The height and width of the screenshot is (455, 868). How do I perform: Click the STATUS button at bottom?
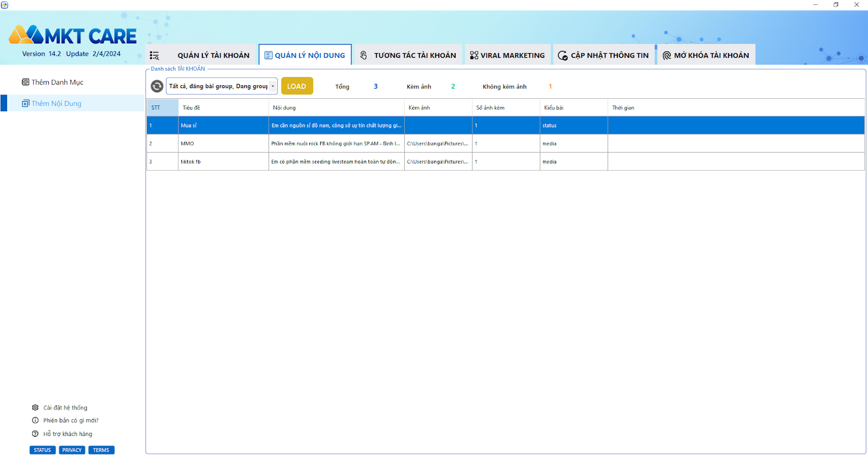pos(42,450)
